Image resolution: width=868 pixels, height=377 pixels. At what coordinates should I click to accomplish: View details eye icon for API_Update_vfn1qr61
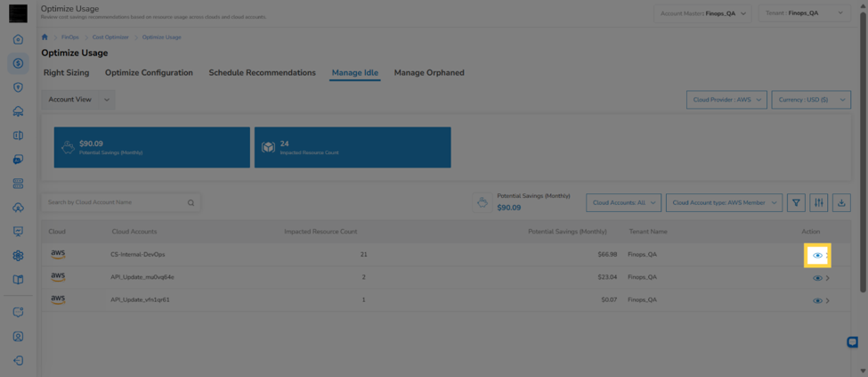817,301
